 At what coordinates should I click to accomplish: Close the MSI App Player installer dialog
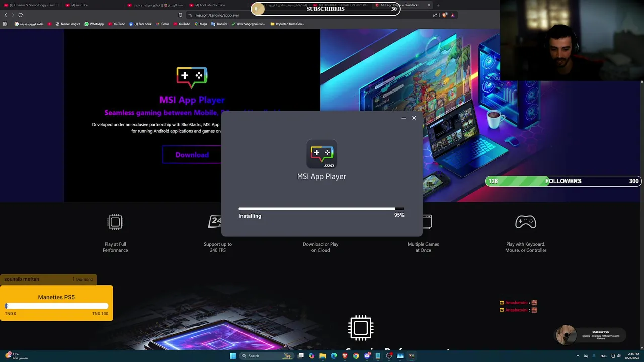click(414, 118)
